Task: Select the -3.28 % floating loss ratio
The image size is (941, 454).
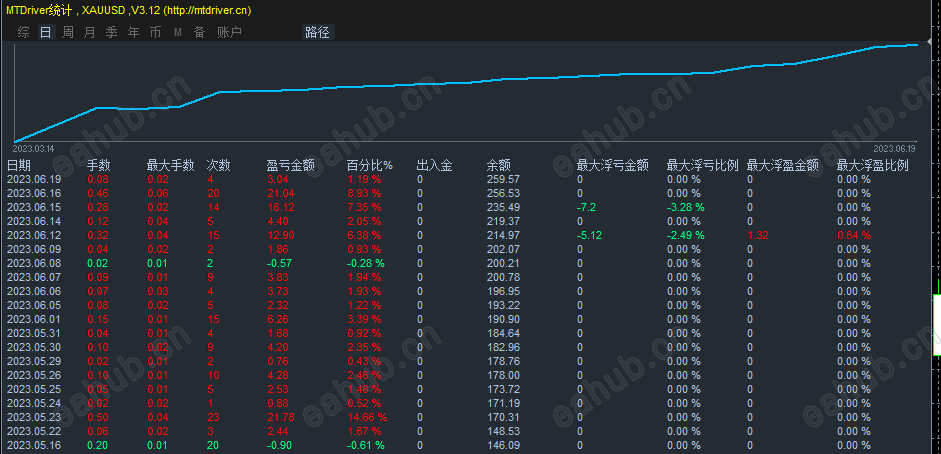Action: pyautogui.click(x=685, y=207)
